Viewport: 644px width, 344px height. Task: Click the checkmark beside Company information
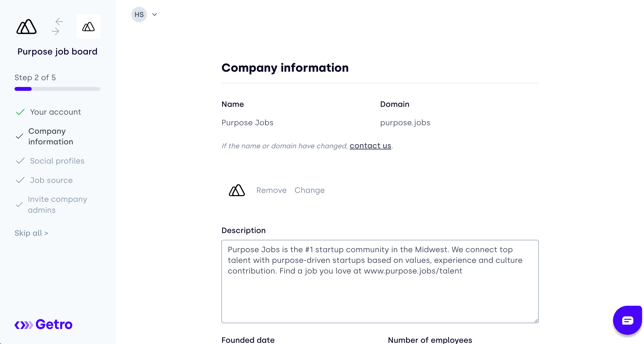pos(19,136)
